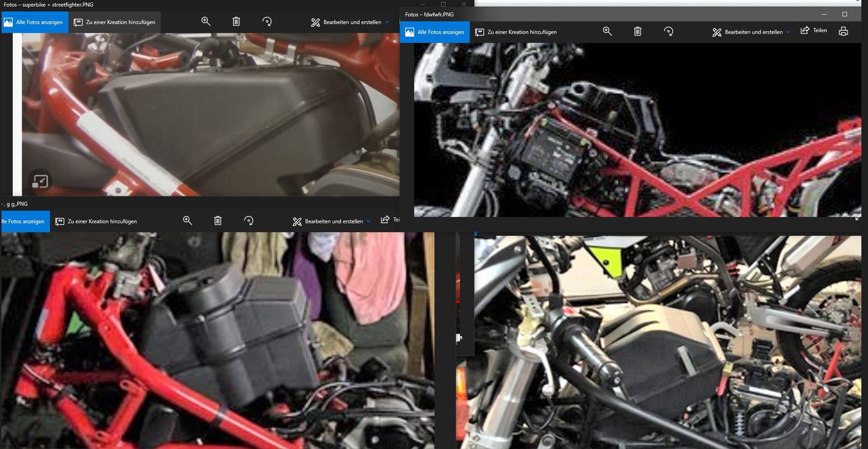The height and width of the screenshot is (449, 868).
Task: Click the overlay icon on the superbike photo corner
Action: click(x=40, y=181)
